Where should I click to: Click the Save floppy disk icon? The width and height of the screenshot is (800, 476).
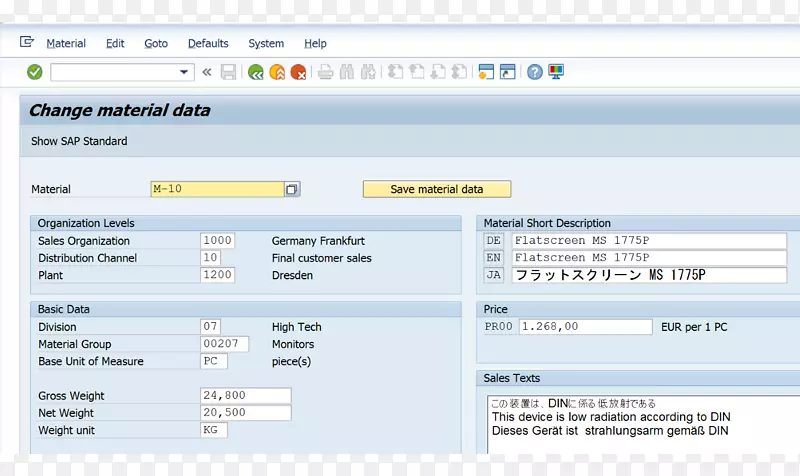click(x=228, y=72)
